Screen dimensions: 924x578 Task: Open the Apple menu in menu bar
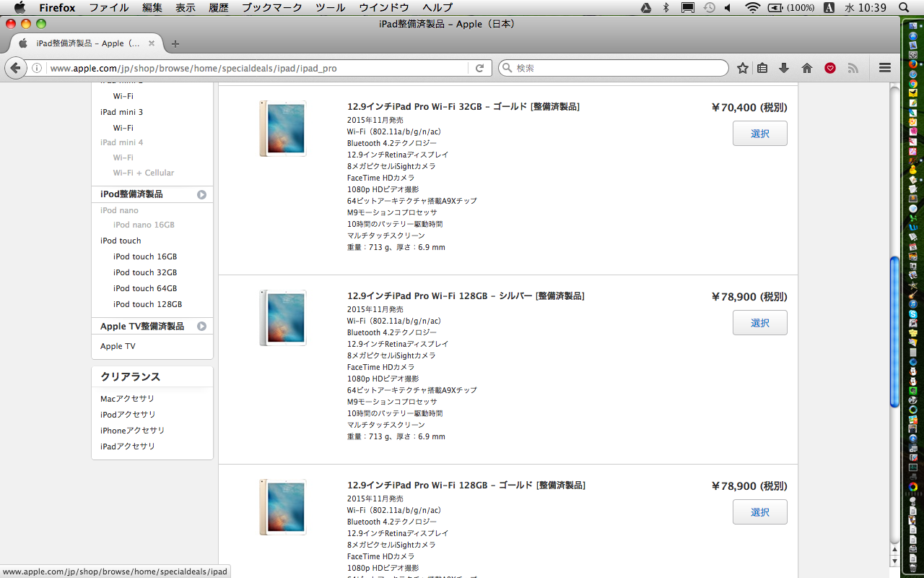(x=19, y=7)
